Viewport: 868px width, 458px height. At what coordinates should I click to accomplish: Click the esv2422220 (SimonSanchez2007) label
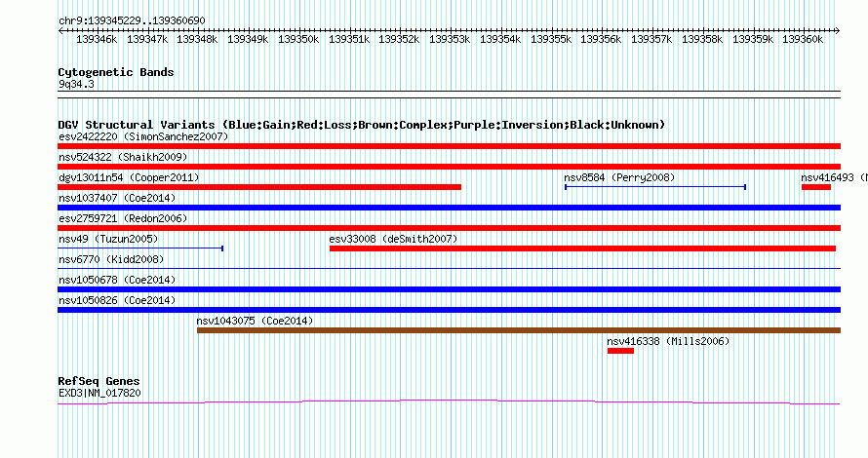tap(143, 136)
